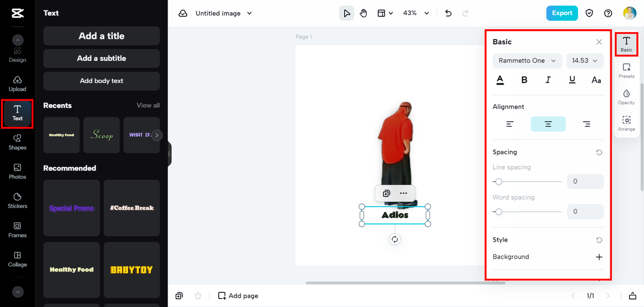The image size is (644, 307).
Task: Add a text Background with plus
Action: coord(599,257)
